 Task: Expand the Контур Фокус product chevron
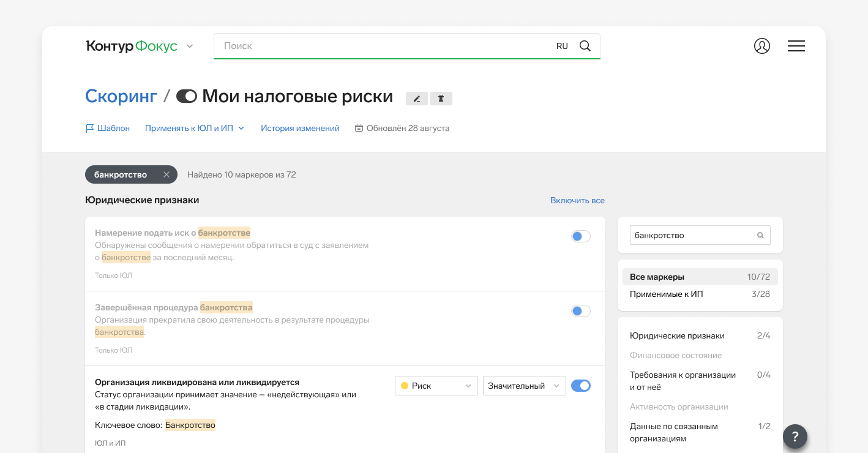[190, 46]
